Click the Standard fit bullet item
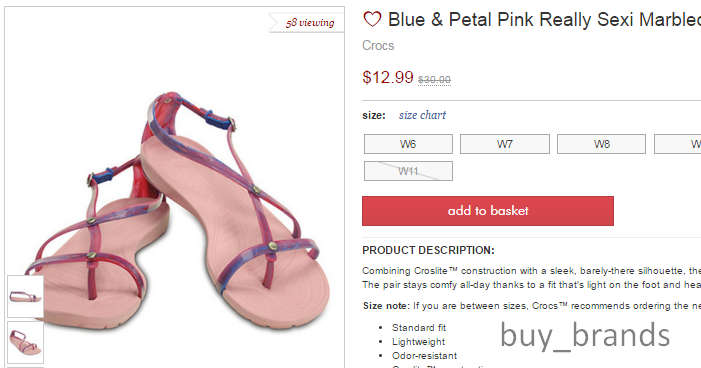 coord(419,328)
